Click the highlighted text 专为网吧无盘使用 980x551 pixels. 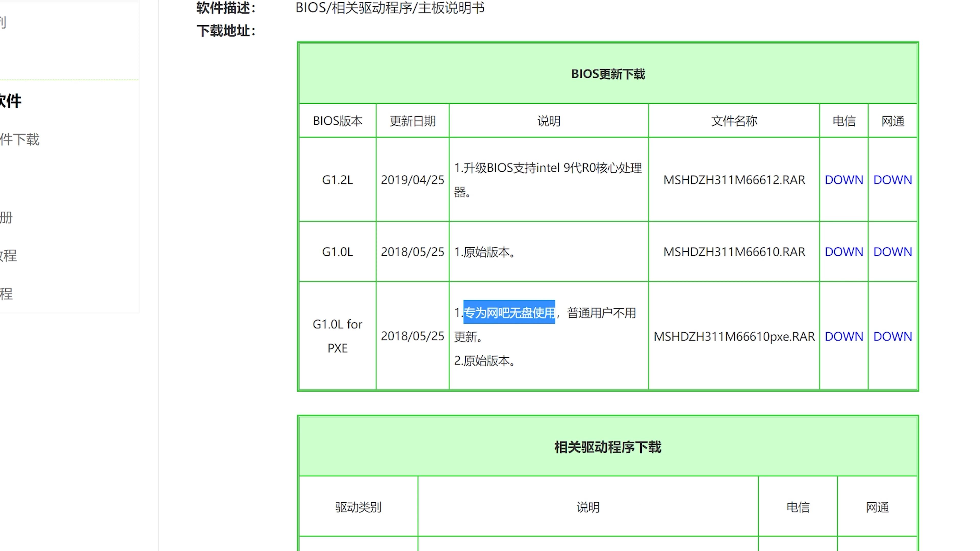pyautogui.click(x=509, y=312)
